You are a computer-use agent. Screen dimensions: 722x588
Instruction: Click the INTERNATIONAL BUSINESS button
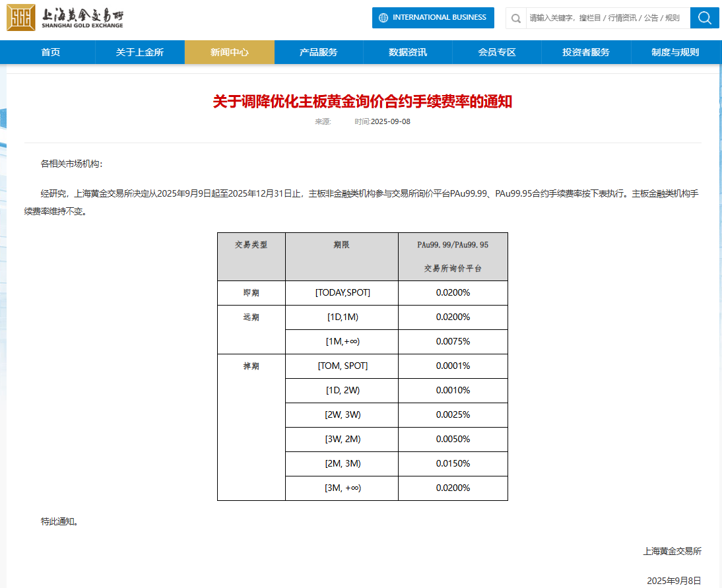point(433,18)
